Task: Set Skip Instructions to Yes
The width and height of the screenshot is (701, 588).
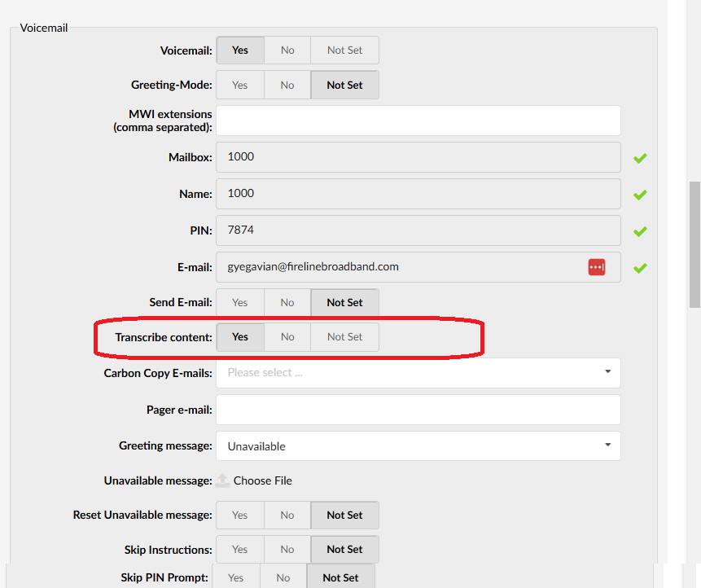Action: [x=240, y=549]
